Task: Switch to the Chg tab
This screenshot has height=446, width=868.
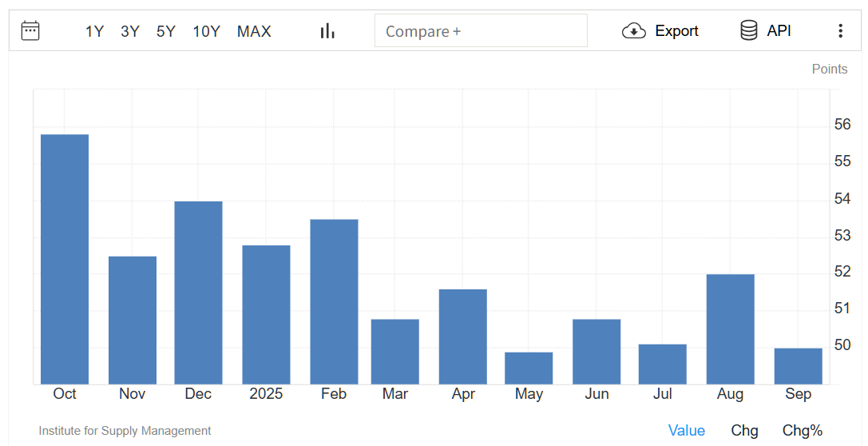Action: [744, 431]
